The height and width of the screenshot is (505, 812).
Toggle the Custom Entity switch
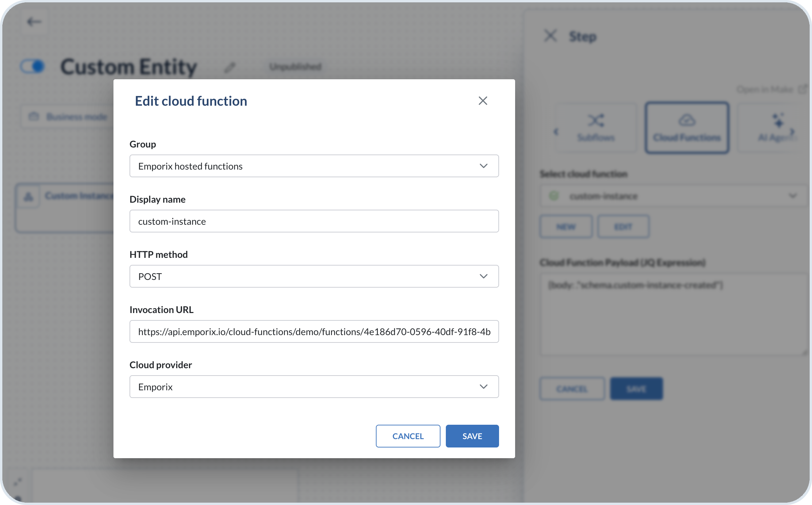pos(32,66)
